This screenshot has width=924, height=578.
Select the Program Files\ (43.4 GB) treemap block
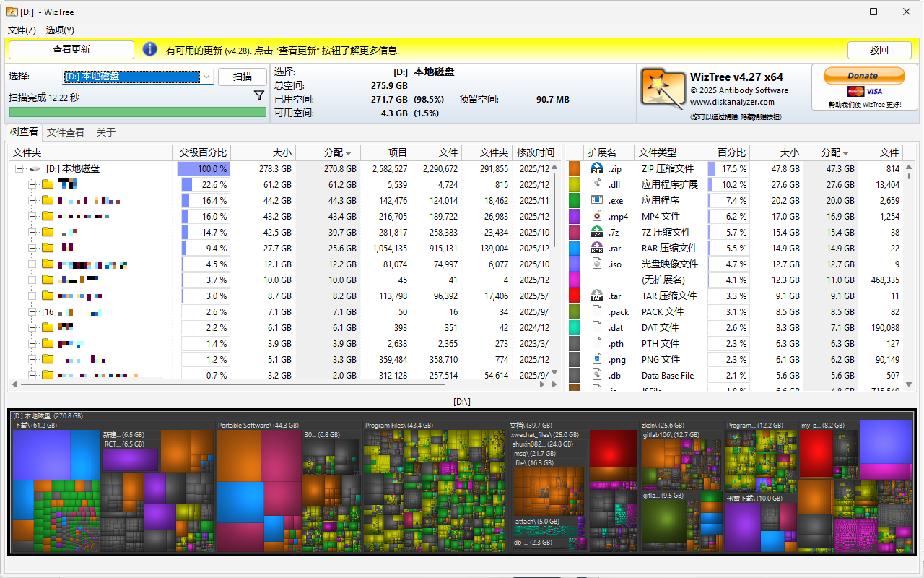point(435,487)
